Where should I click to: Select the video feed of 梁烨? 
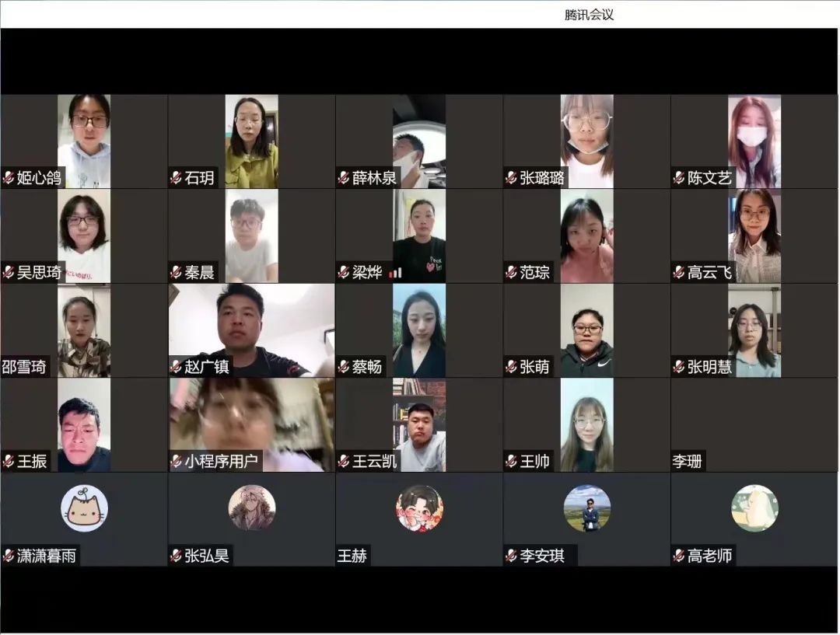(419, 236)
